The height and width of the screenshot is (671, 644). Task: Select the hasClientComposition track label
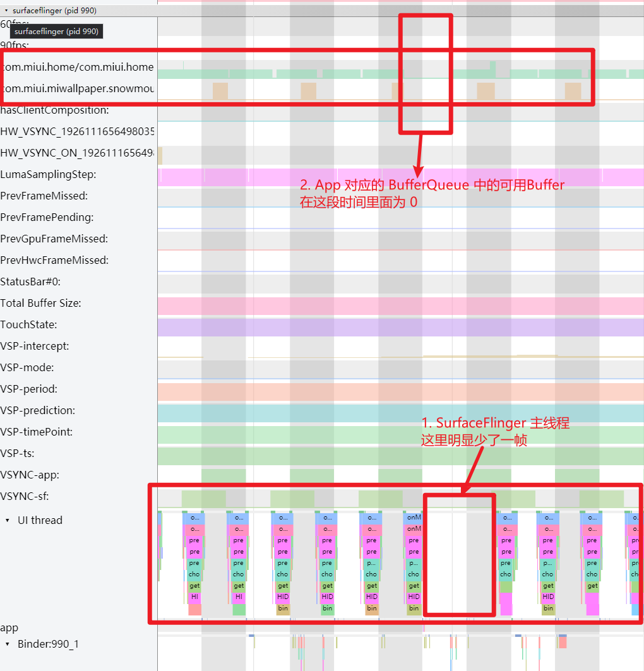point(54,110)
